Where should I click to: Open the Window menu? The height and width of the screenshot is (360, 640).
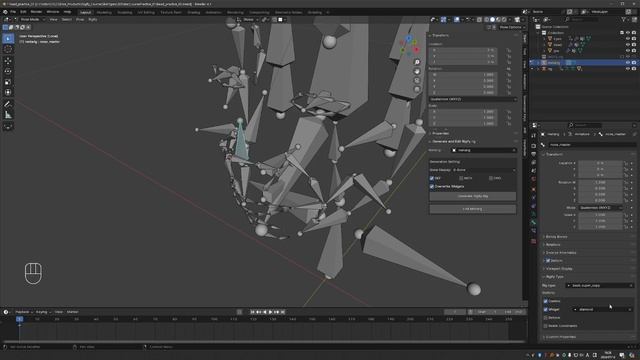[53, 12]
